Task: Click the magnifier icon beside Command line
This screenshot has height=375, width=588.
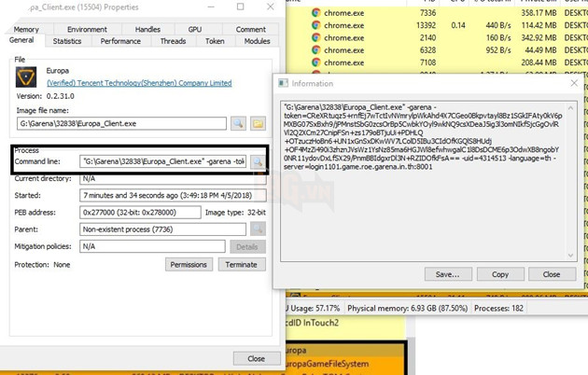Action: click(x=257, y=161)
